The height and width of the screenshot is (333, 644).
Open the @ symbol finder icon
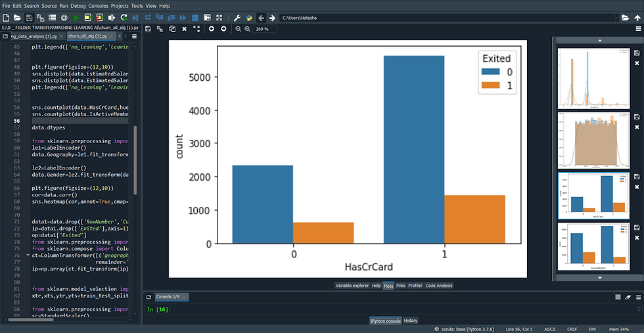click(64, 18)
